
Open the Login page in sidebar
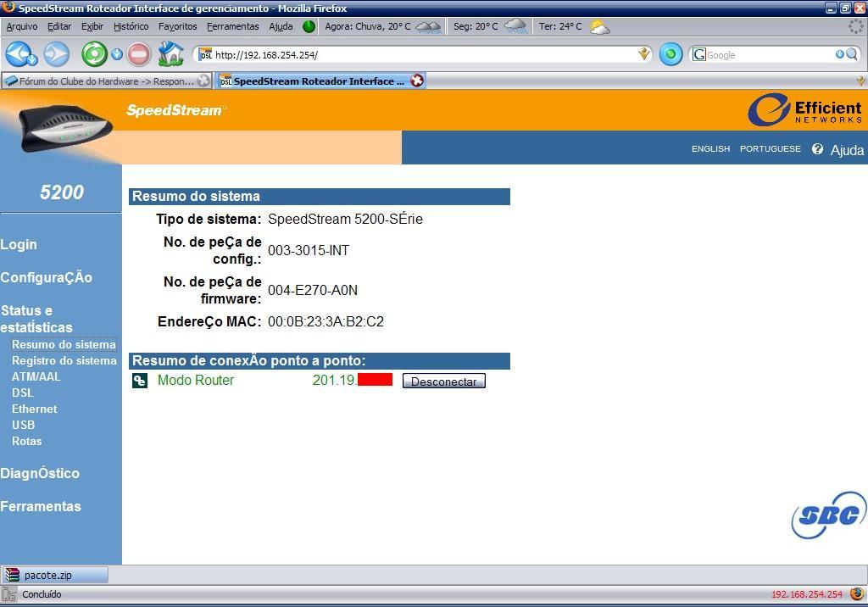(19, 244)
